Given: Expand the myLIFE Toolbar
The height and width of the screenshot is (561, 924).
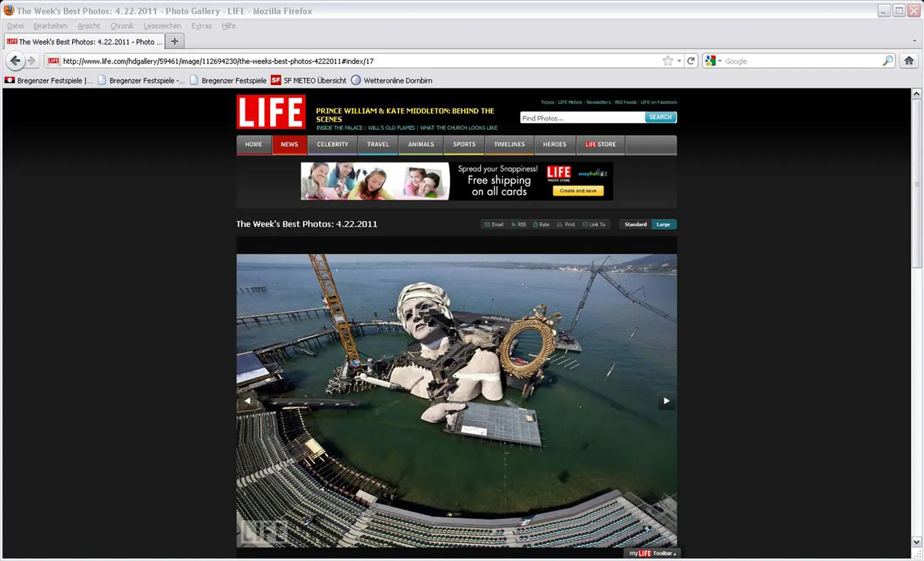Looking at the screenshot, I should point(652,553).
